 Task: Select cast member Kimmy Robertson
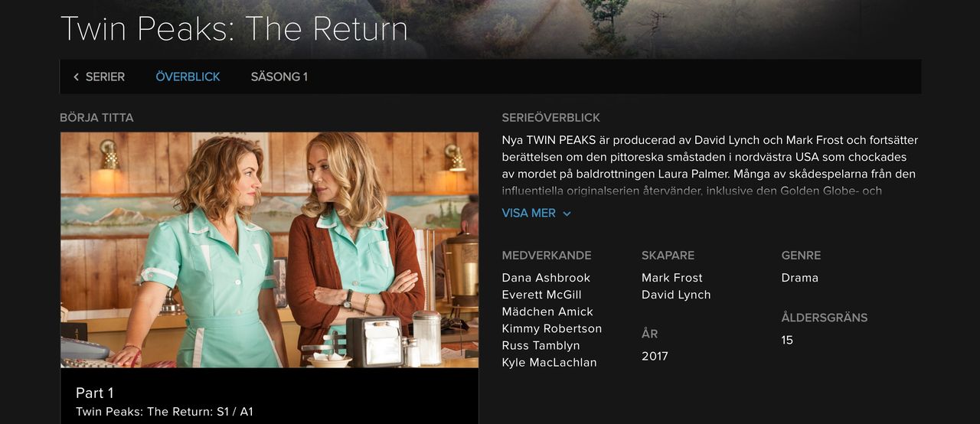552,328
